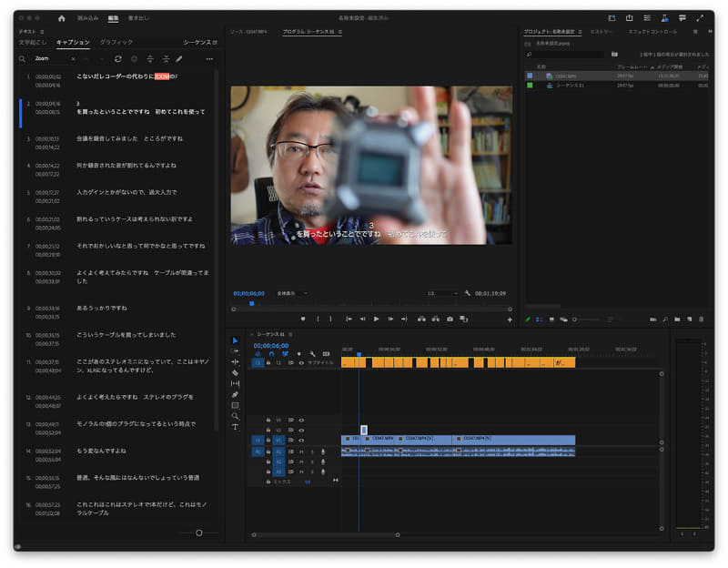Toggle visibility eye of the subtitle track
This screenshot has width=728, height=568.
pyautogui.click(x=301, y=362)
